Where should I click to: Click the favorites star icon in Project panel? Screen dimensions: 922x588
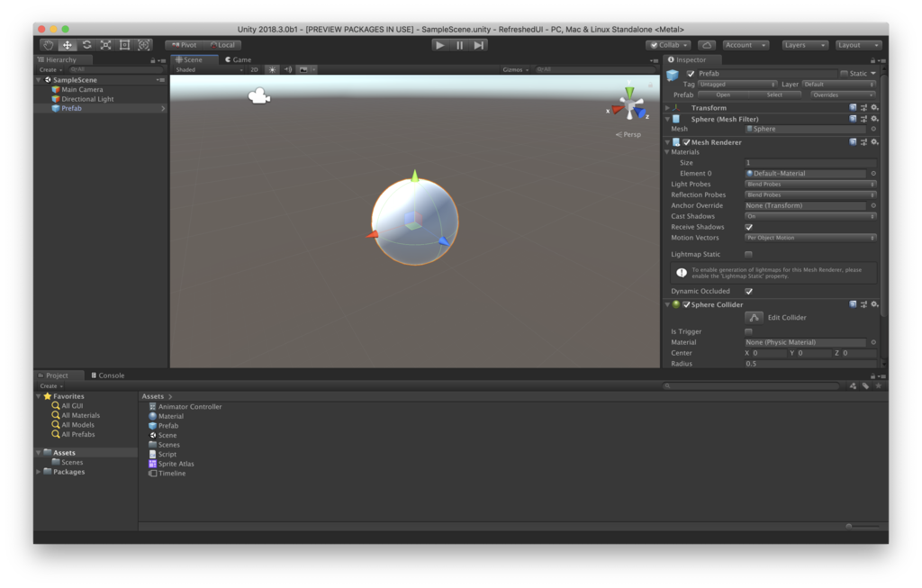tap(879, 385)
